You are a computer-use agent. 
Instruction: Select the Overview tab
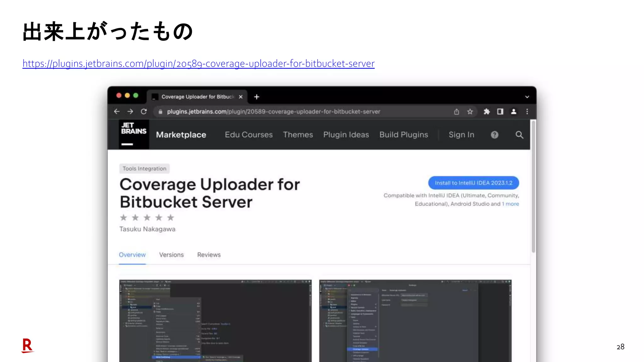(x=132, y=255)
